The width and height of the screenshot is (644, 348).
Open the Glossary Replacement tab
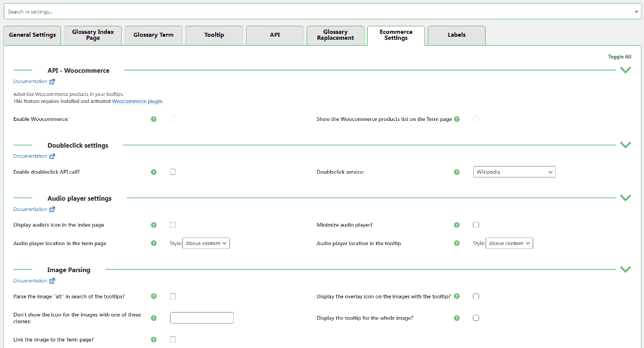pyautogui.click(x=335, y=35)
